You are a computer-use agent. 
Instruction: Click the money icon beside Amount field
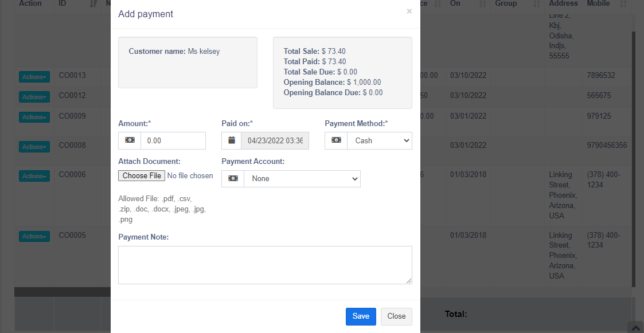click(x=130, y=140)
